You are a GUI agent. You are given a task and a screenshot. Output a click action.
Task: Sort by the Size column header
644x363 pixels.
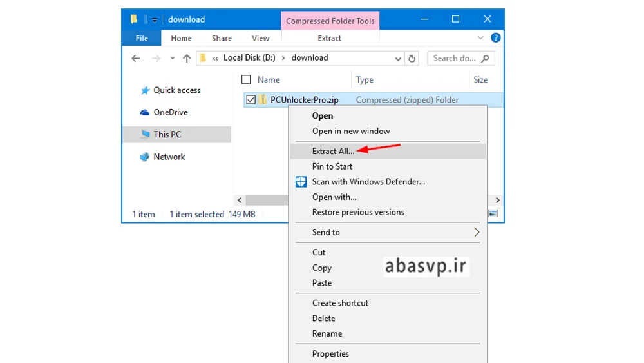coord(480,80)
